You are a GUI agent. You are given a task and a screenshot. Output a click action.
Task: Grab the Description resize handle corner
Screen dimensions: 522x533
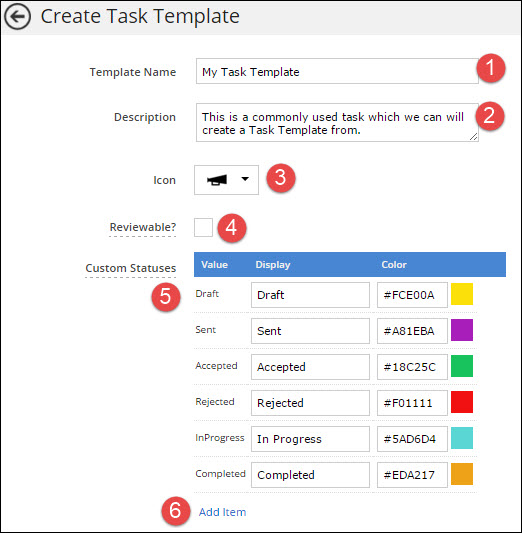click(x=474, y=137)
